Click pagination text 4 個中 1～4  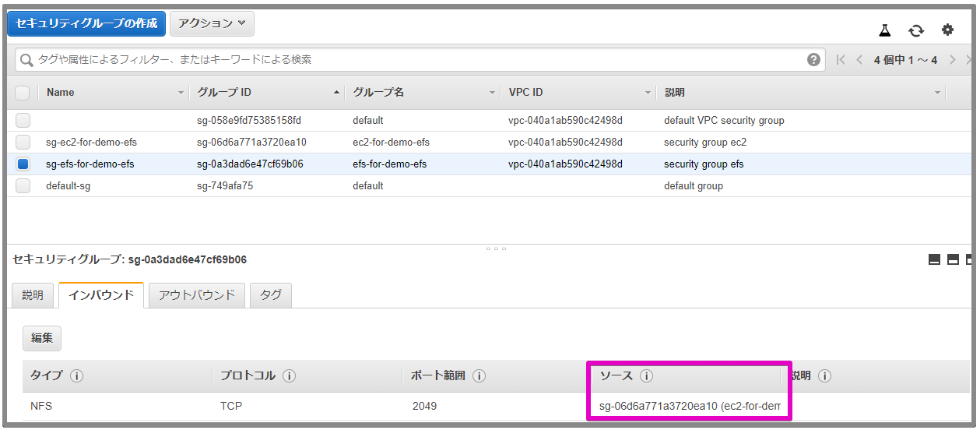(x=905, y=60)
